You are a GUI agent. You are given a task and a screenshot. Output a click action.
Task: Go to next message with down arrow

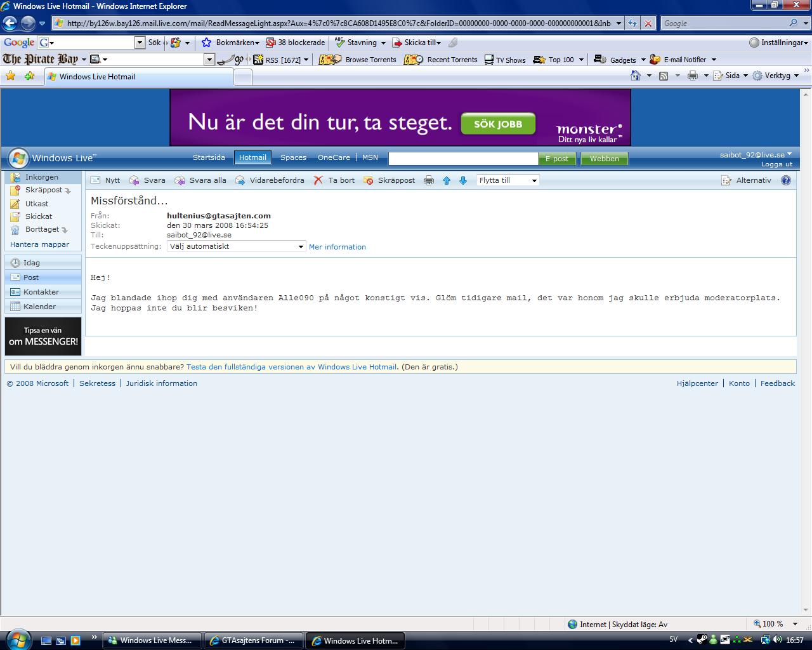[x=463, y=180]
